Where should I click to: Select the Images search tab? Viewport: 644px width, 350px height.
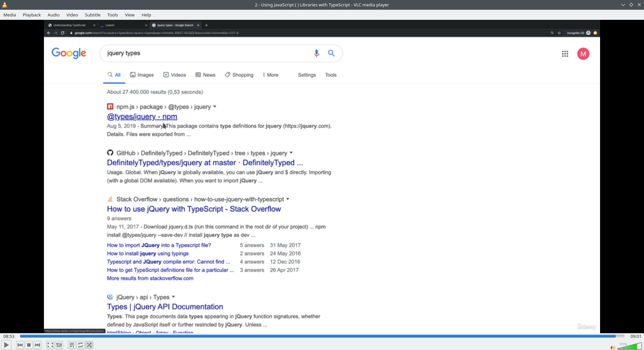[x=142, y=75]
